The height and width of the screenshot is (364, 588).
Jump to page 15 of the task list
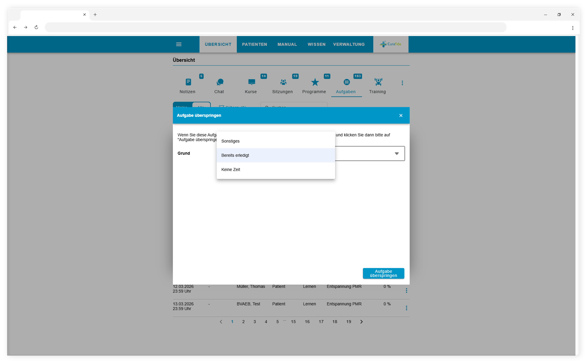point(293,322)
